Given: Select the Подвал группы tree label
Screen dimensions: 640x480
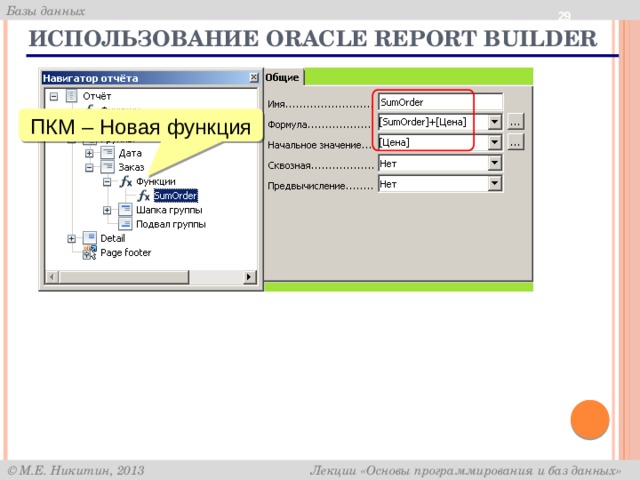Looking at the screenshot, I should pyautogui.click(x=171, y=224).
